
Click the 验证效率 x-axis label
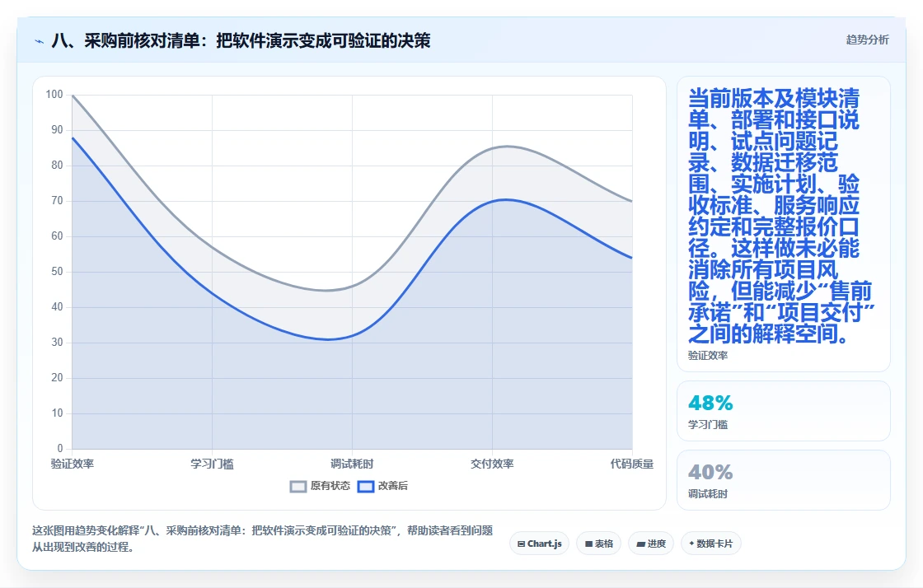coord(73,464)
